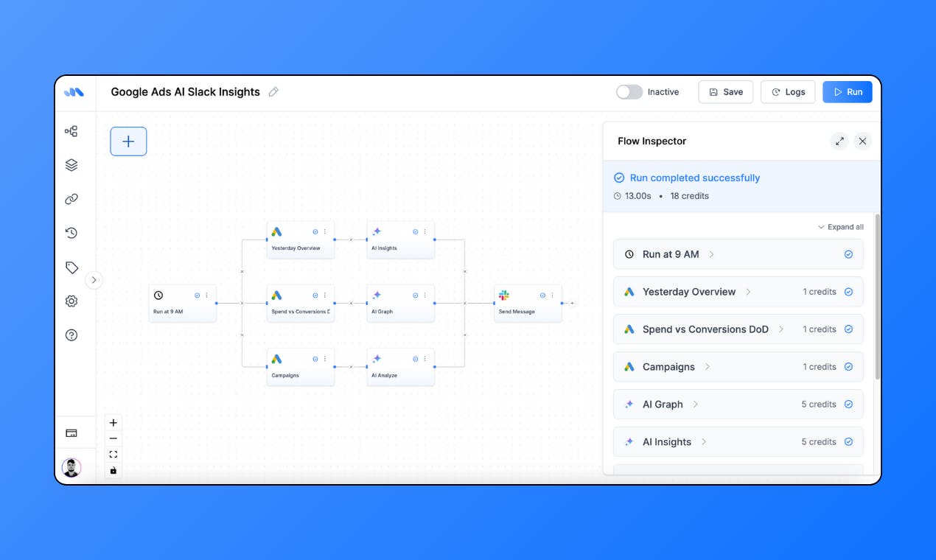This screenshot has height=560, width=936.
Task: Zoom out on the canvas
Action: [113, 438]
